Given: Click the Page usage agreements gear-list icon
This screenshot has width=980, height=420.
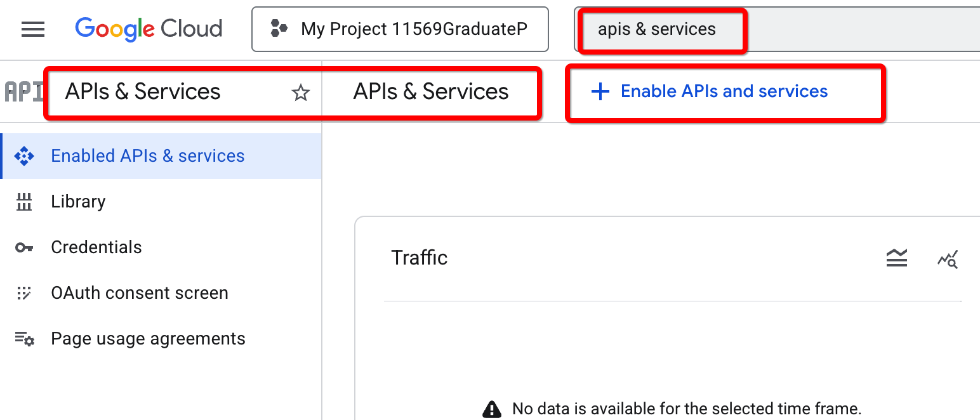Looking at the screenshot, I should click(25, 339).
